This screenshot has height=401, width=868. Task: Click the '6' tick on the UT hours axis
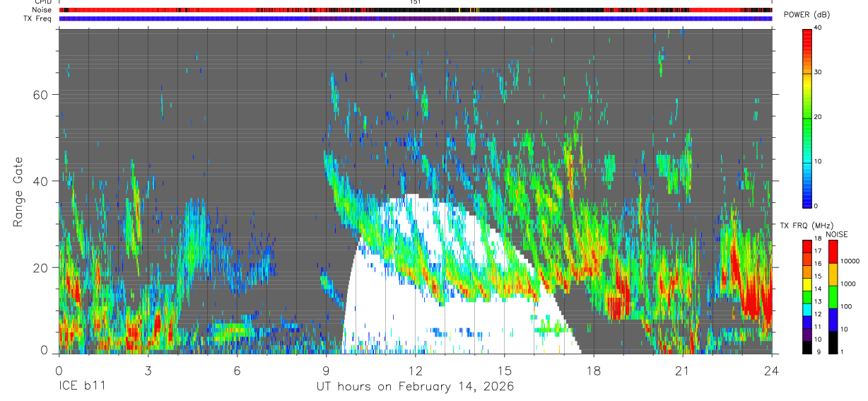(x=237, y=371)
